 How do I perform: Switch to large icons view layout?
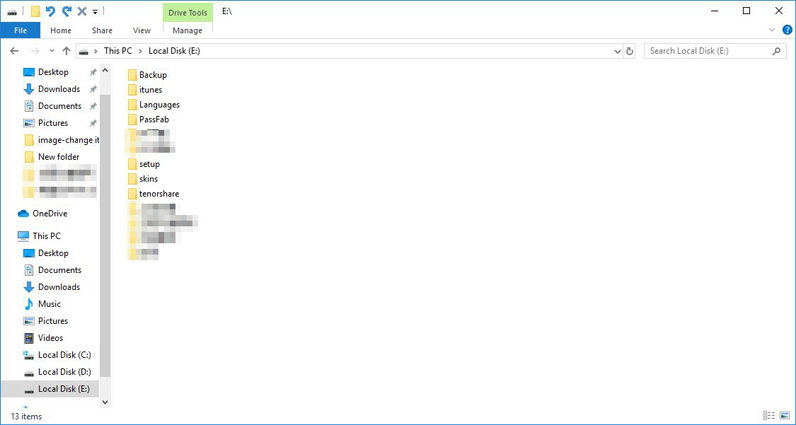click(x=784, y=415)
